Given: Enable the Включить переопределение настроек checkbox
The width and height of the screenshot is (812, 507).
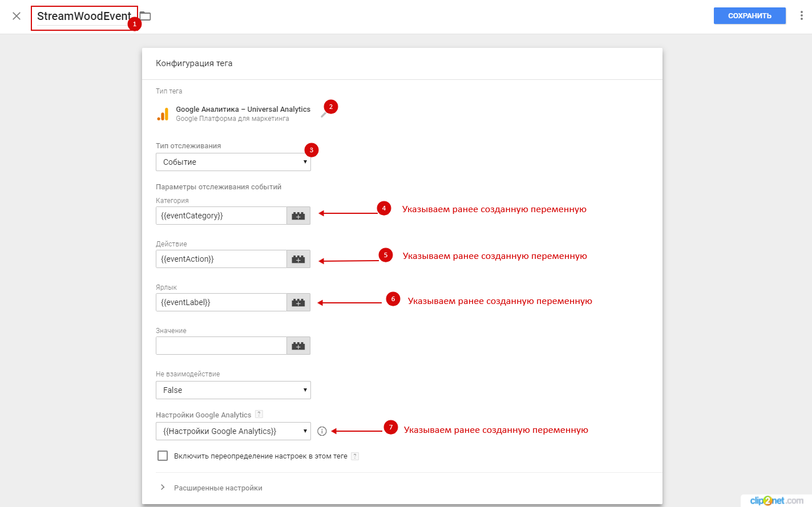Looking at the screenshot, I should point(163,456).
